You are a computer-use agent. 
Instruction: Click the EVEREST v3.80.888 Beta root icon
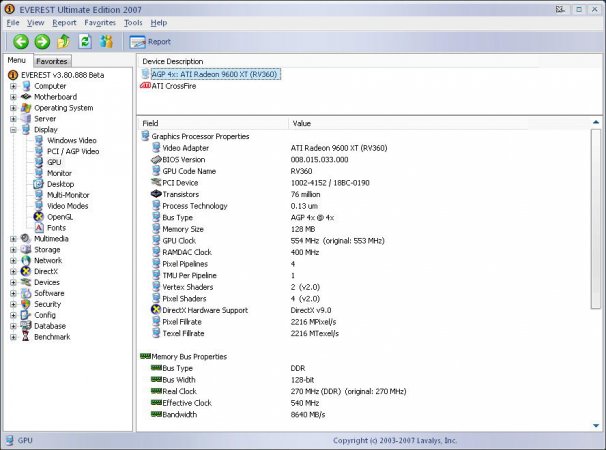point(13,75)
